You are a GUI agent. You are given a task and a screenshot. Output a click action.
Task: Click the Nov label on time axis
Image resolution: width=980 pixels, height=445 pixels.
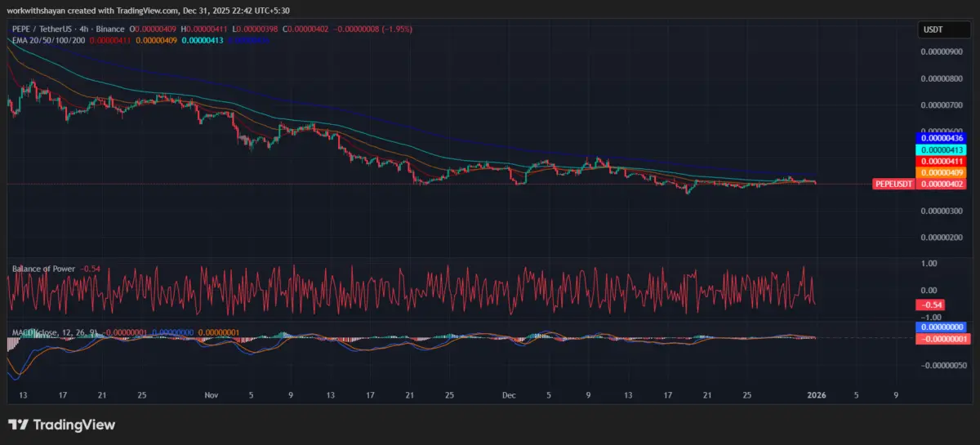click(212, 395)
